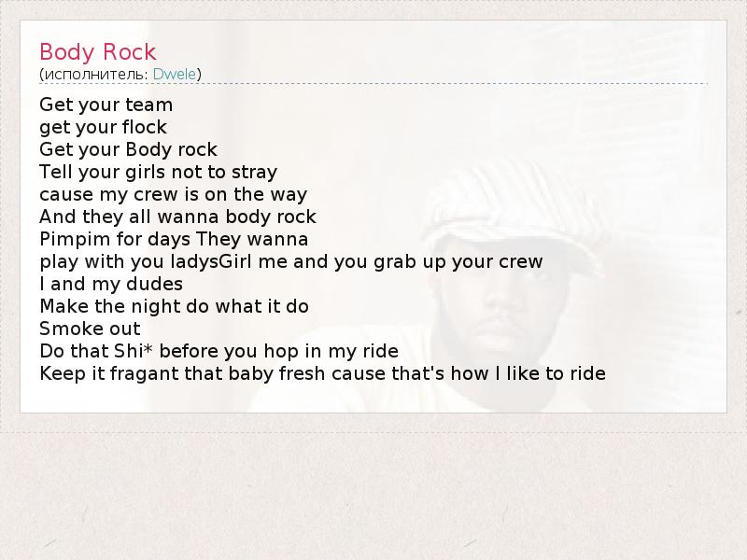
Task: Click the line starting 'play with you ladysGirl'
Action: click(x=290, y=261)
